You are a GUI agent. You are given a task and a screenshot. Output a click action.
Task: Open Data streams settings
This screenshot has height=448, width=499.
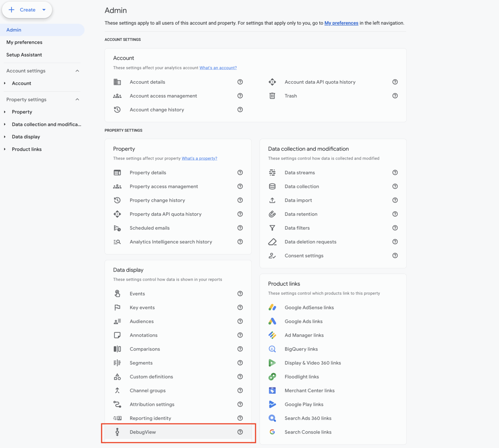point(300,173)
